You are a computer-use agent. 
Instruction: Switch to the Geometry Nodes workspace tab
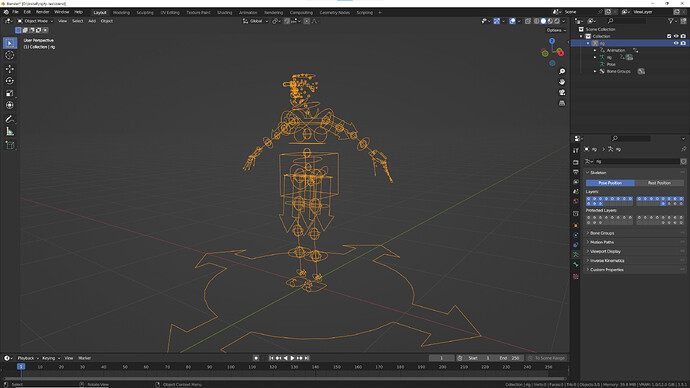(334, 13)
